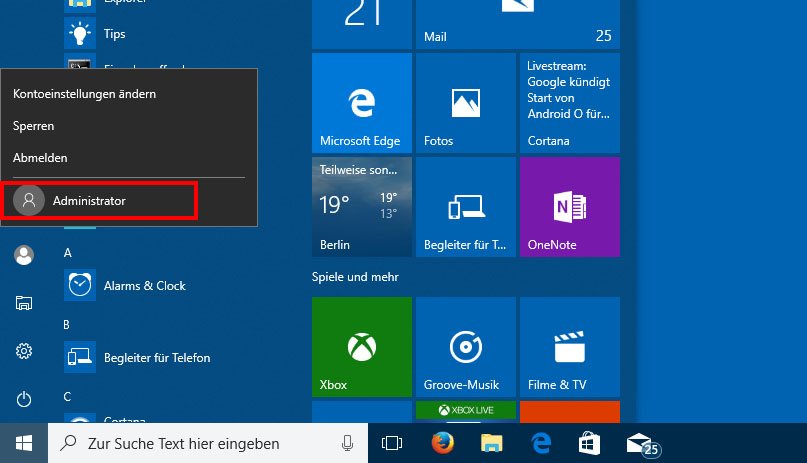Click the Task View taskbar button

click(x=392, y=443)
